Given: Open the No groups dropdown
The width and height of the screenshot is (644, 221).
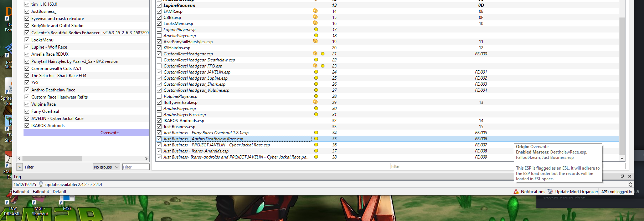Looking at the screenshot, I should pyautogui.click(x=106, y=167).
